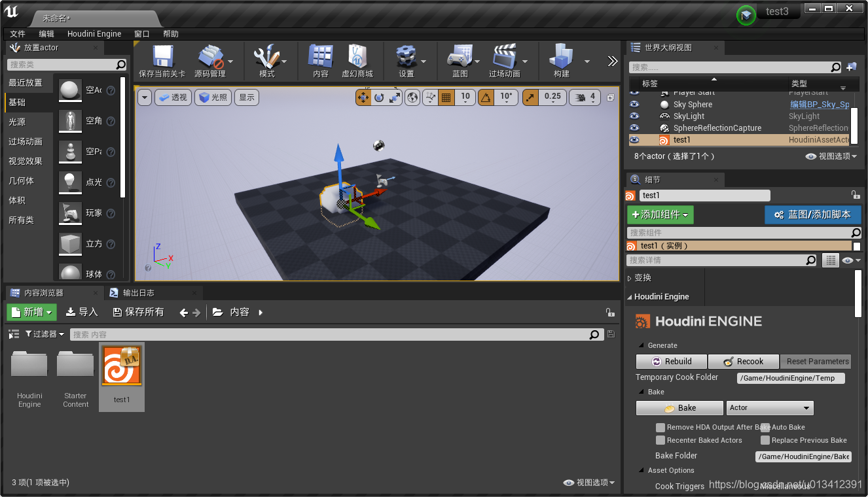The image size is (868, 497).
Task: Click the Bake button
Action: tap(679, 408)
